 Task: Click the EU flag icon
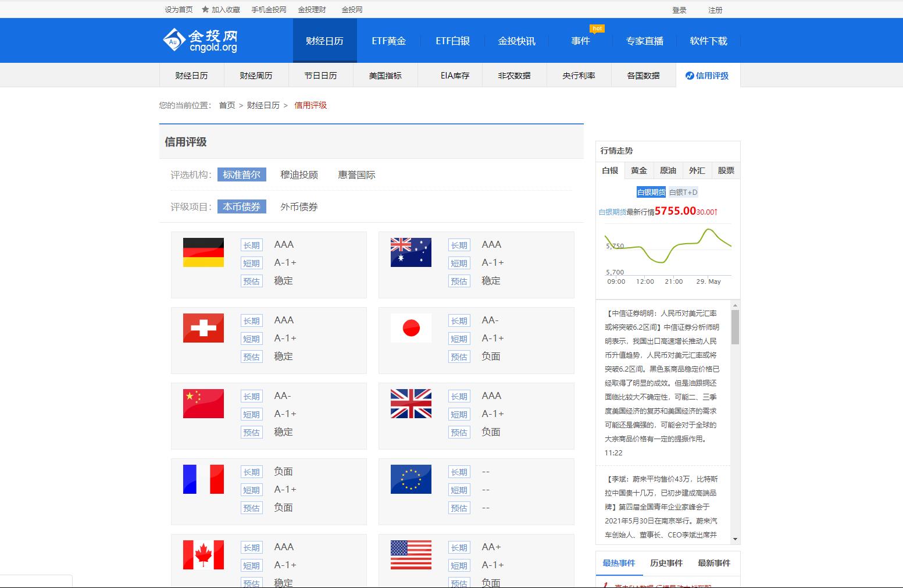(411, 479)
